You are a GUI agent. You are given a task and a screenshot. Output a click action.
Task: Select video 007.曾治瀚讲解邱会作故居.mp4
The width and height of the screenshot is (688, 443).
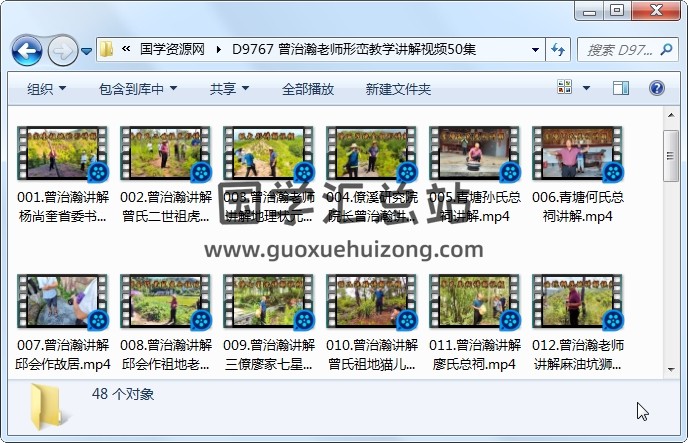pyautogui.click(x=63, y=323)
